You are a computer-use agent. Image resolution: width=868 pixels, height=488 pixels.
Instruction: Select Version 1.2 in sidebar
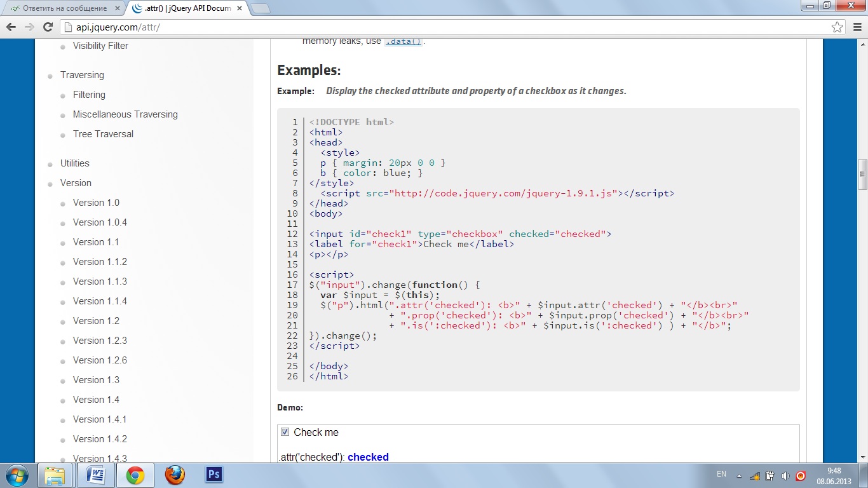tap(96, 321)
